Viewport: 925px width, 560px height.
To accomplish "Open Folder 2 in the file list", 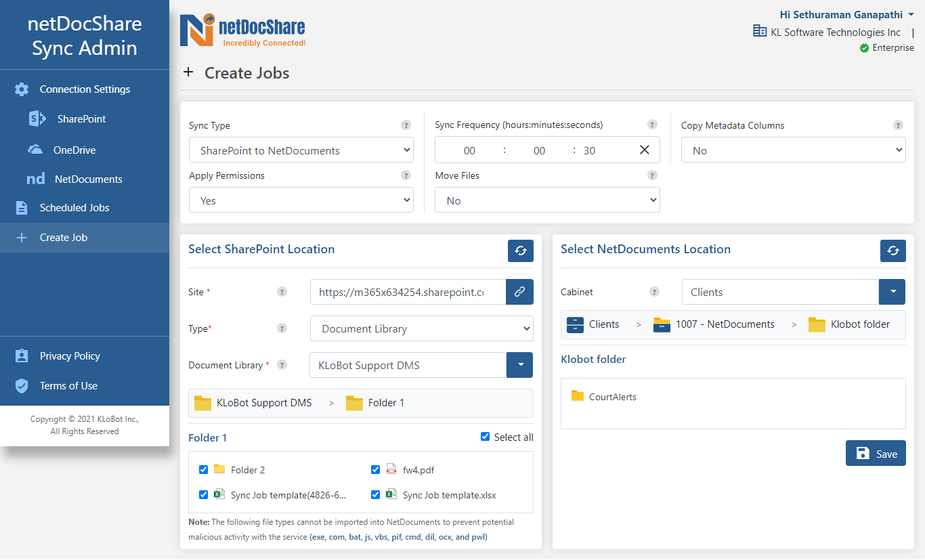I will tap(240, 469).
